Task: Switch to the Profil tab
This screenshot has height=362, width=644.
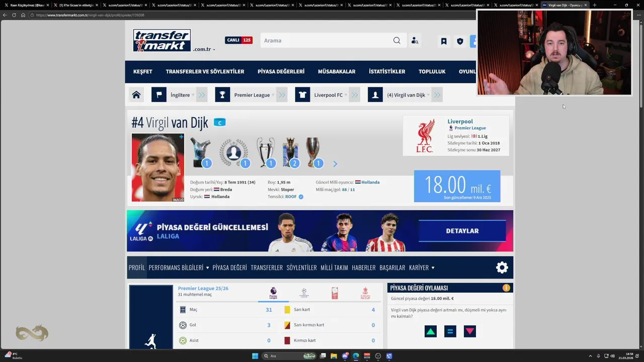Action: 136,267
